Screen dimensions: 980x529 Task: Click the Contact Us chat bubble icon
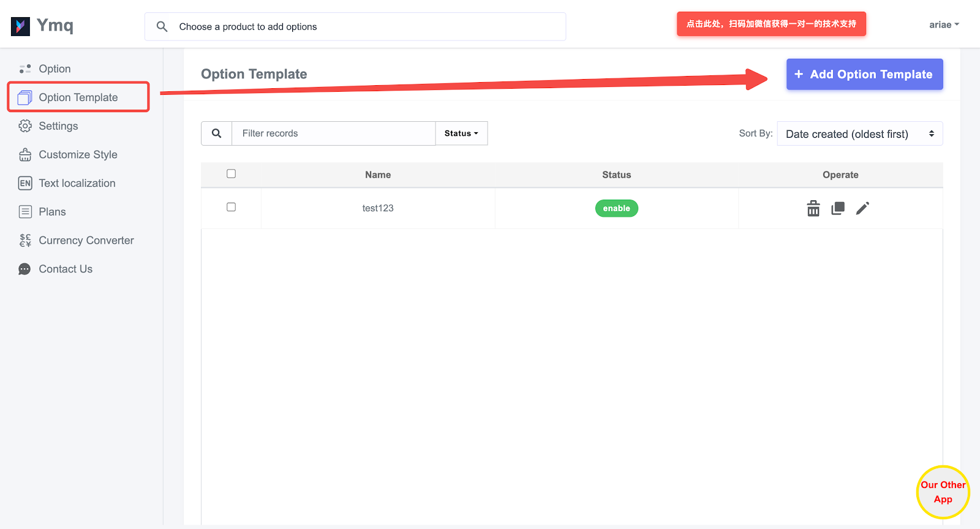25,269
